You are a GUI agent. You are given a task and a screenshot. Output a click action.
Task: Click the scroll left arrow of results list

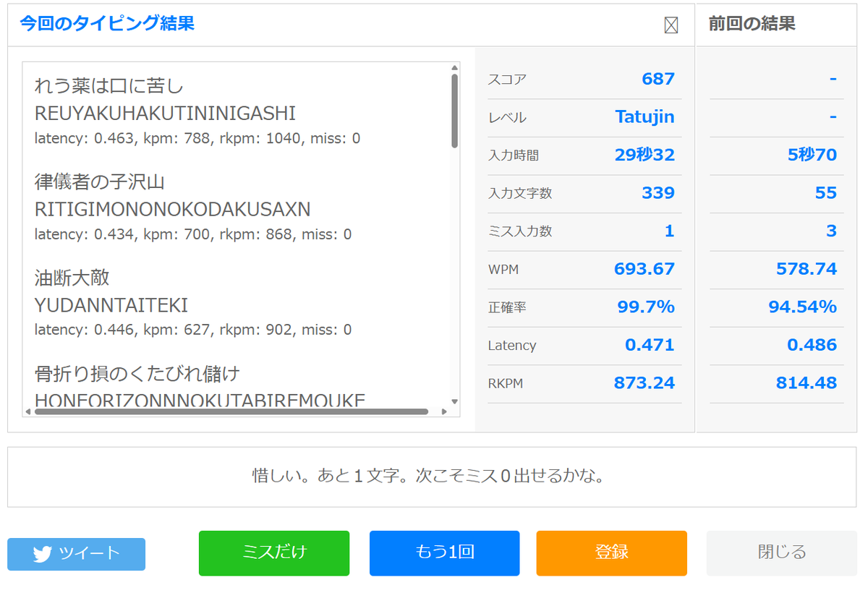27,411
